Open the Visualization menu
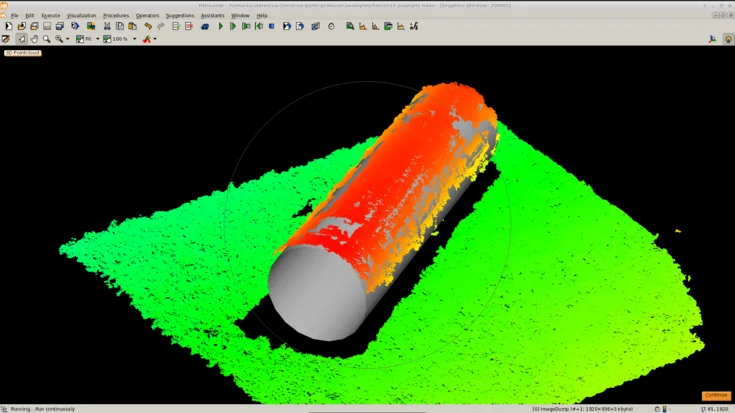735x413 pixels. tap(82, 16)
